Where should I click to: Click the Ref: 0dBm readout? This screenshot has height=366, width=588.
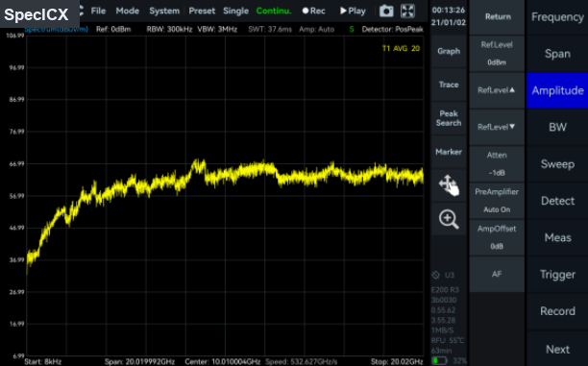pos(113,29)
